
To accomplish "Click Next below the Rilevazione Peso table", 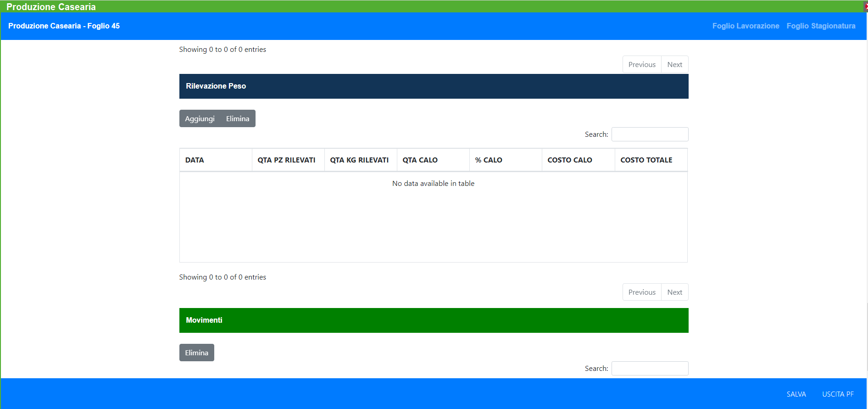I will 674,292.
